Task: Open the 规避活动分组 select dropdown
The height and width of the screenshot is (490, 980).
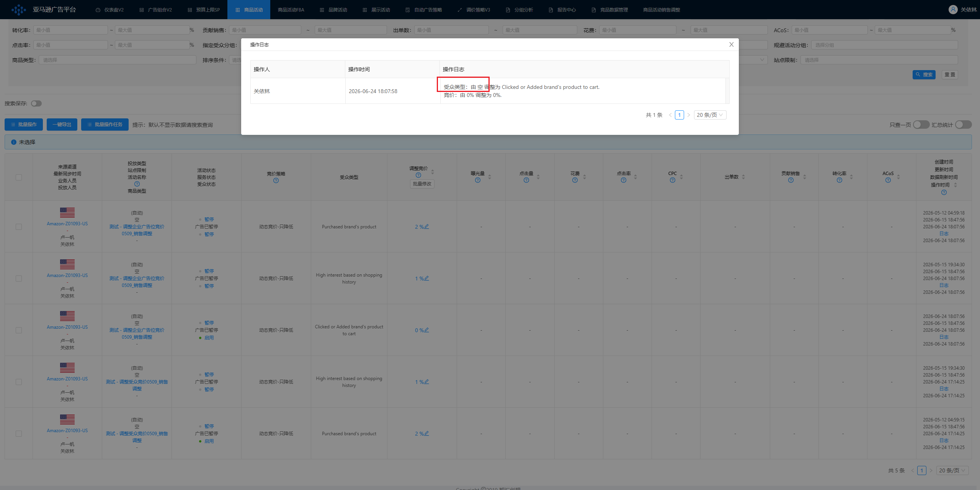Action: click(884, 45)
